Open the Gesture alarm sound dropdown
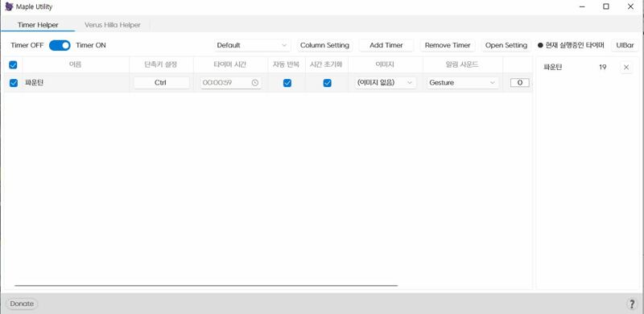This screenshot has height=314, width=644. [x=462, y=83]
